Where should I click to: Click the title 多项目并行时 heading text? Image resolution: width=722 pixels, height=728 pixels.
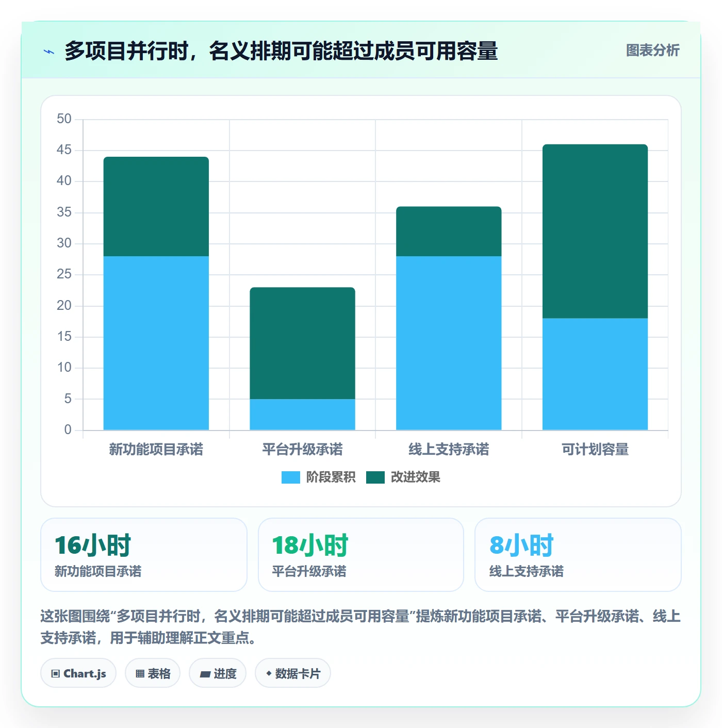[x=281, y=51]
